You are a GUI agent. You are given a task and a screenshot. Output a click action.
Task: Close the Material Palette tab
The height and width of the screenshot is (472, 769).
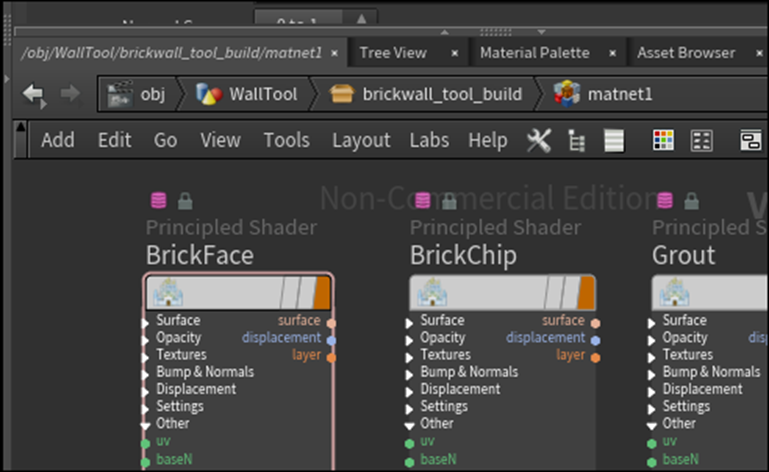coord(613,53)
